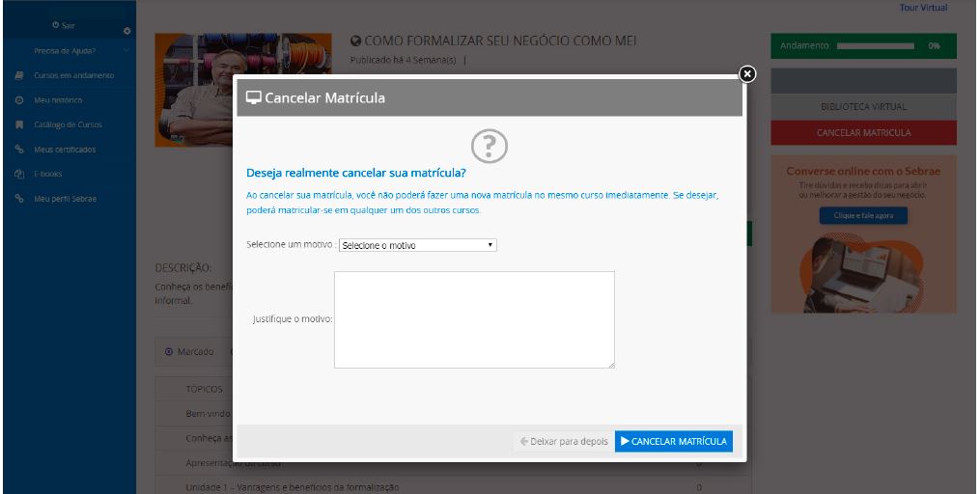Open the Tour Virtual link
Image resolution: width=980 pixels, height=494 pixels.
click(x=923, y=8)
